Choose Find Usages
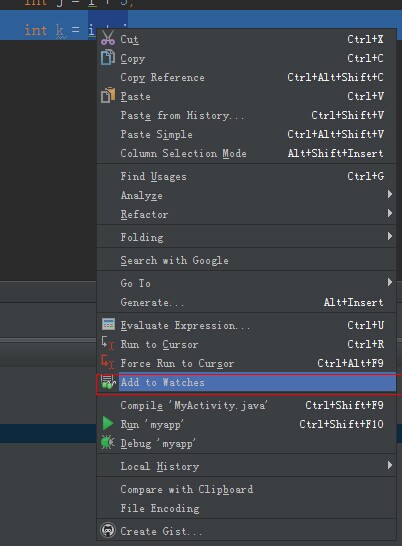This screenshot has width=402, height=546. (x=246, y=177)
